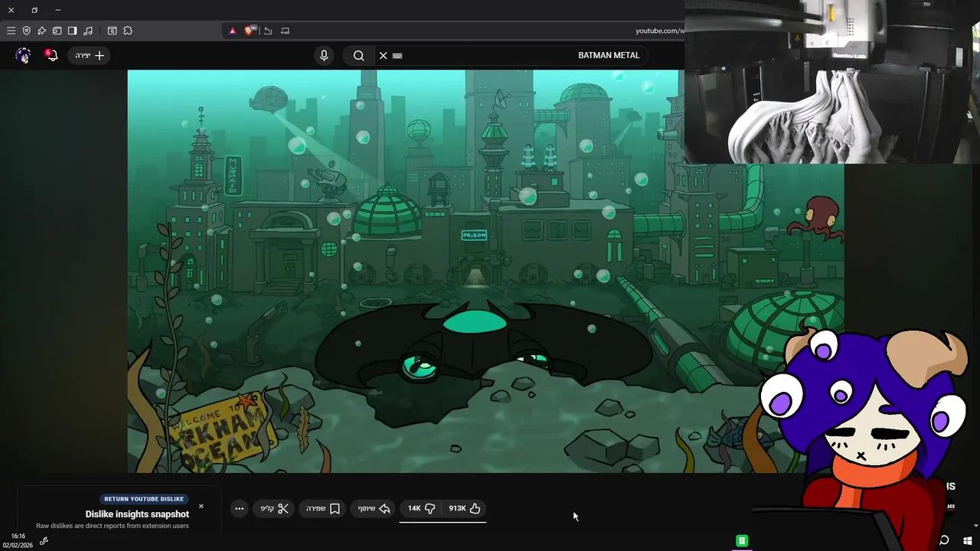Screen dimensions: 980x551
Task: Start voice search with microphone
Action: (324, 55)
